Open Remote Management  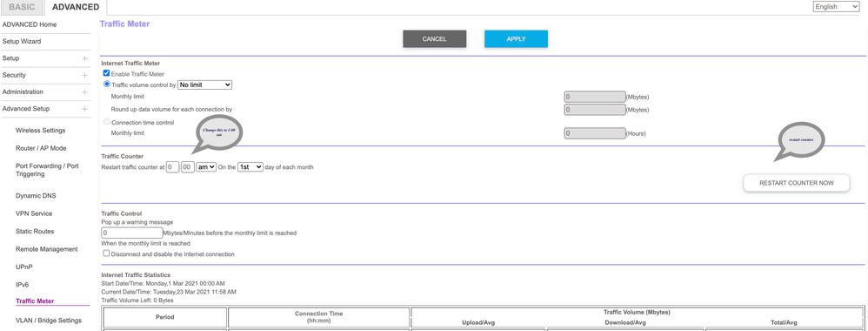click(46, 249)
